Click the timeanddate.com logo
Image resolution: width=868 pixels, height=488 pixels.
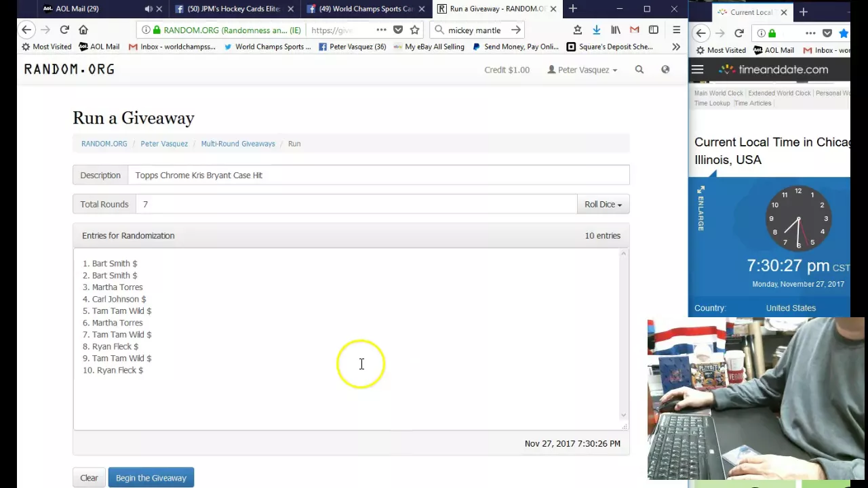tap(774, 69)
